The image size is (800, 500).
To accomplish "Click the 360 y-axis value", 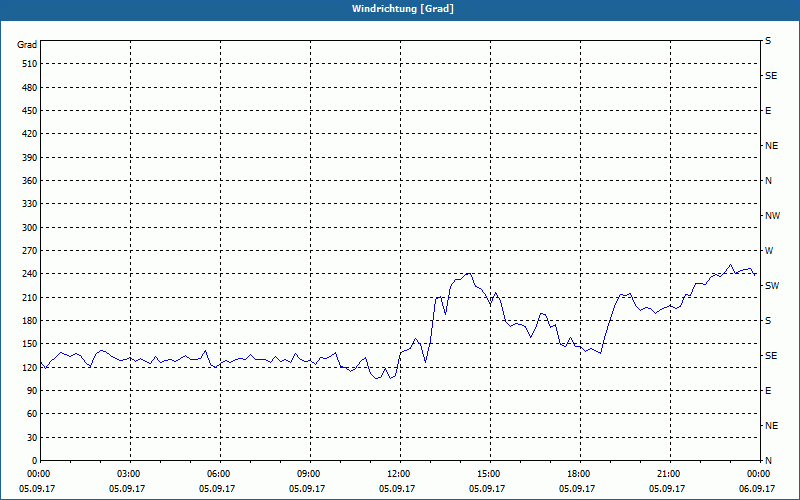I will point(30,181).
